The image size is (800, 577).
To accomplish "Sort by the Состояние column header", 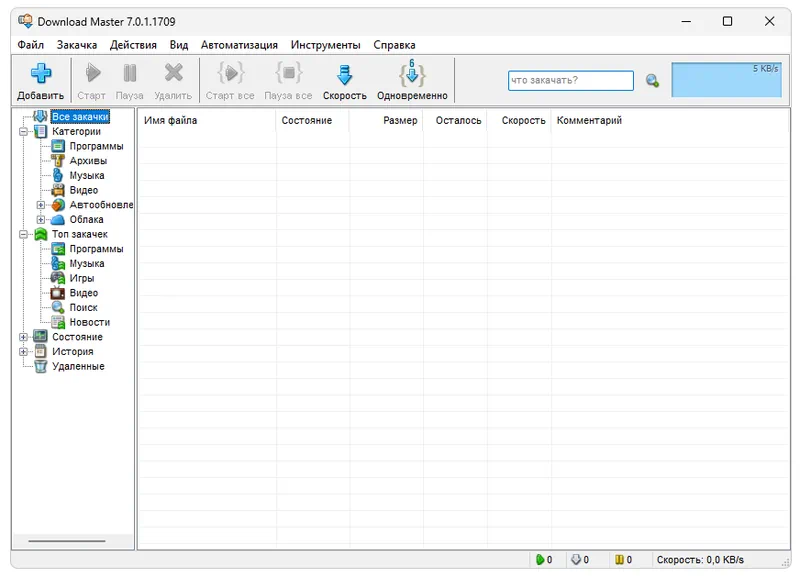I will point(313,121).
